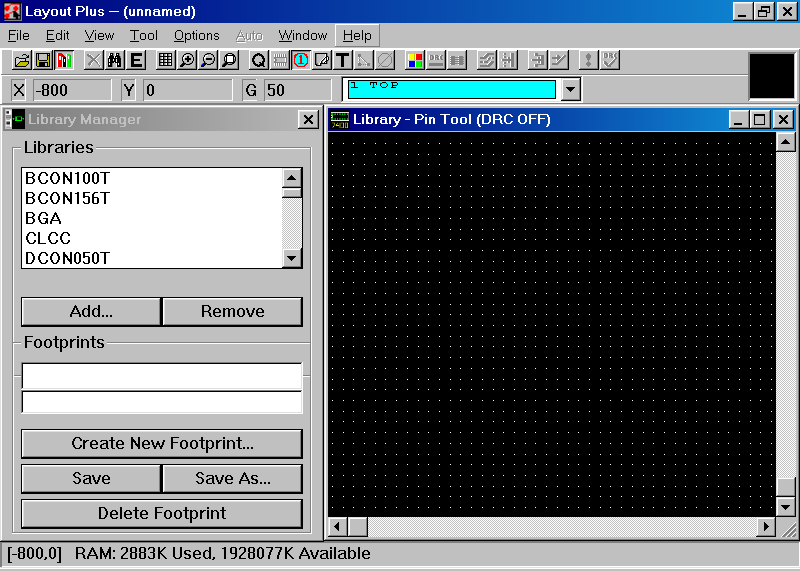
Task: Click the Remove library button
Action: (233, 311)
